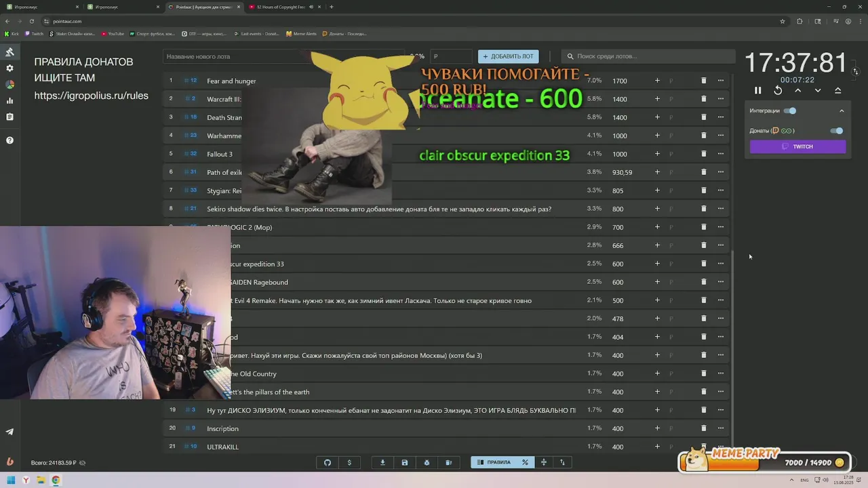Viewport: 868px width, 488px height.
Task: Toggle the percent display button
Action: point(525,462)
